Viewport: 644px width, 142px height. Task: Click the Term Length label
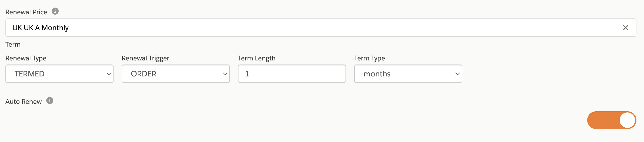pyautogui.click(x=257, y=58)
